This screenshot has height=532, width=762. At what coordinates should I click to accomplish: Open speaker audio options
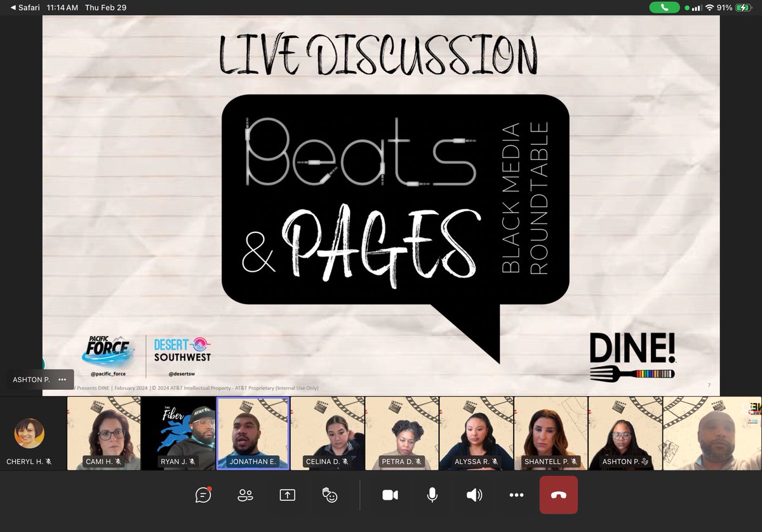point(474,495)
